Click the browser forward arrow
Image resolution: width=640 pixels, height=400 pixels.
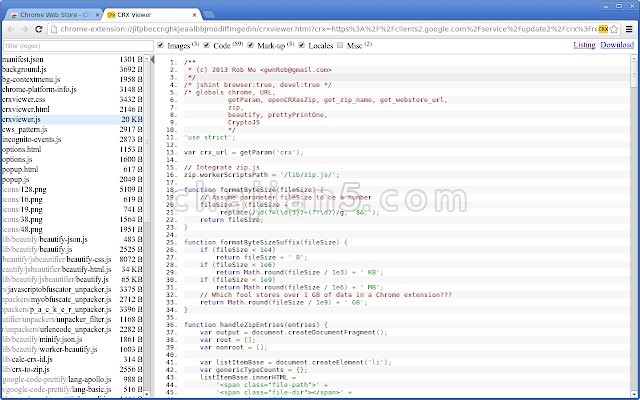tap(24, 29)
